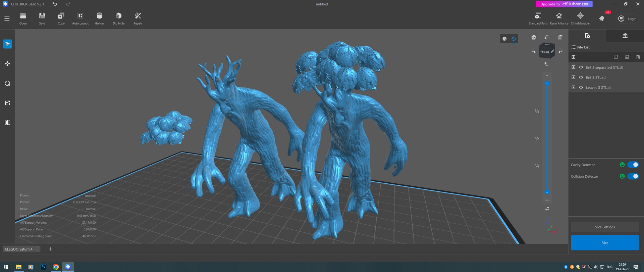Screen dimensions: 644x272
Task: Click the Slice button
Action: point(605,243)
